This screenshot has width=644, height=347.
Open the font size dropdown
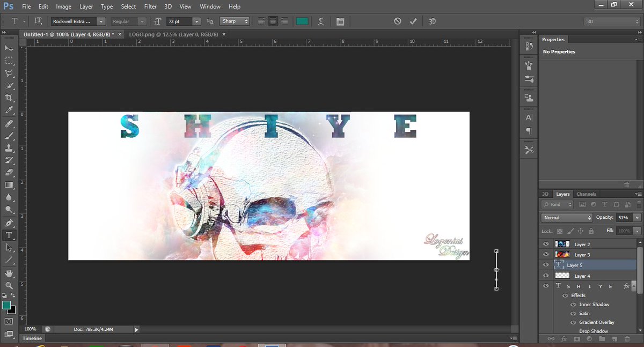(x=196, y=21)
